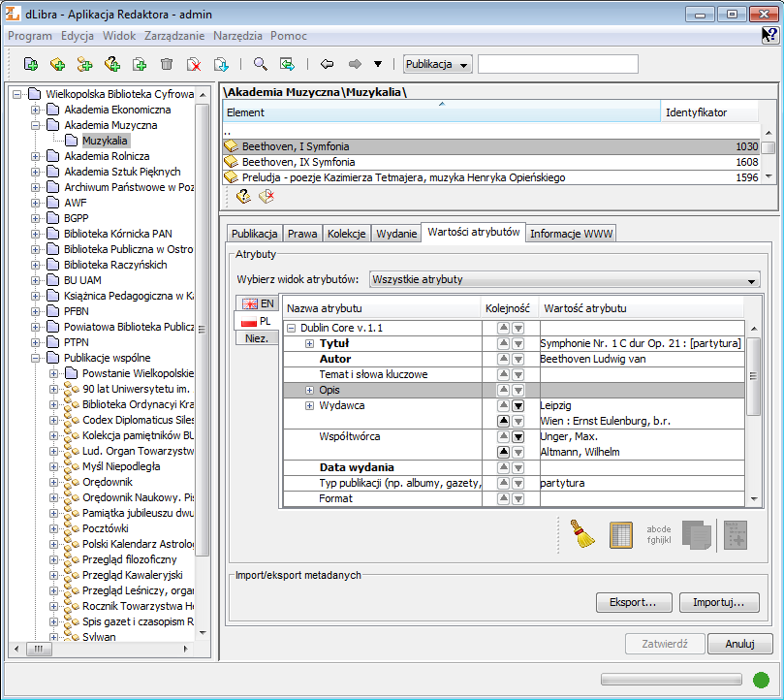Click the Eksport... button

pyautogui.click(x=634, y=602)
